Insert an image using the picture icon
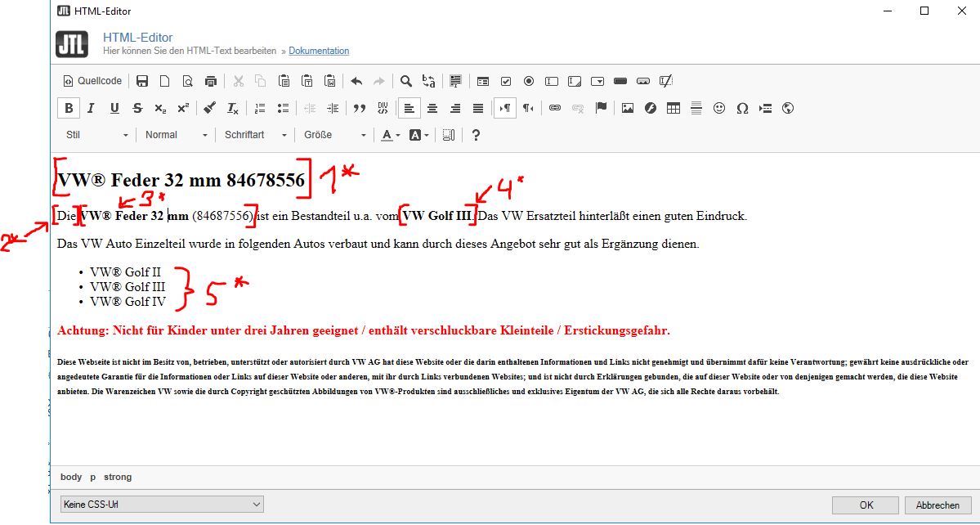Image resolution: width=980 pixels, height=525 pixels. click(x=628, y=108)
